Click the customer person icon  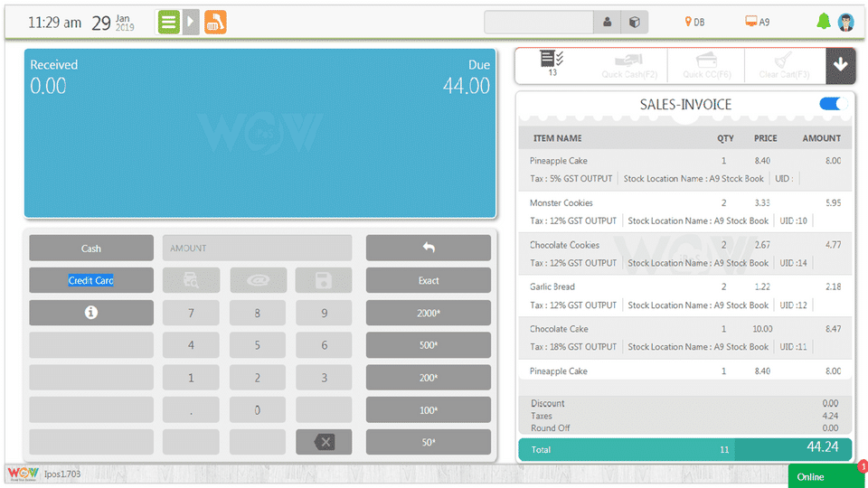[608, 22]
